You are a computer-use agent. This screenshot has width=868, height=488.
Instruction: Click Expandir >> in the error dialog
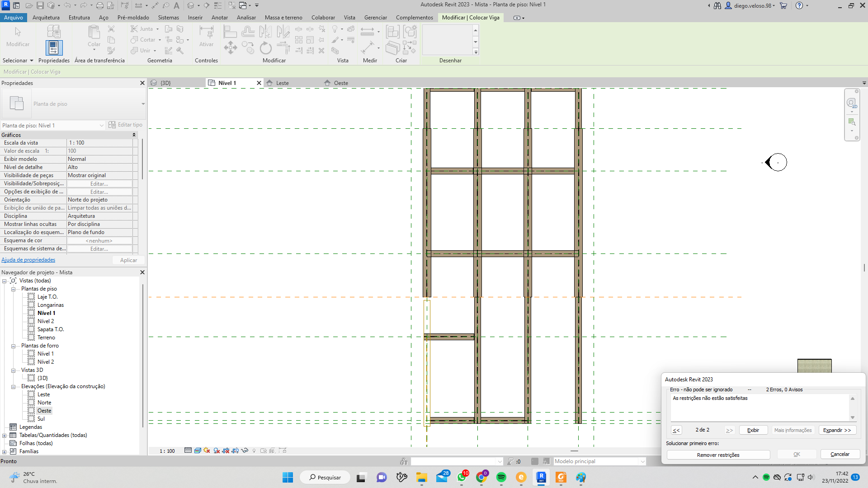[x=837, y=430]
